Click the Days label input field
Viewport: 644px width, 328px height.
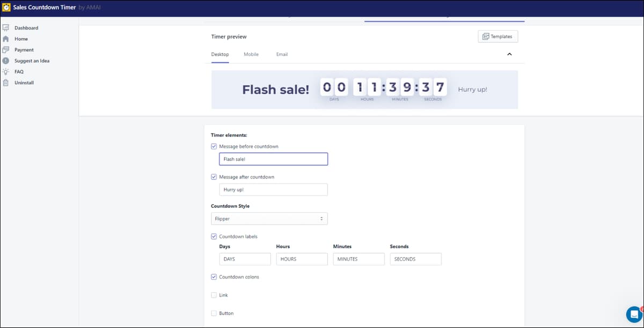click(245, 259)
